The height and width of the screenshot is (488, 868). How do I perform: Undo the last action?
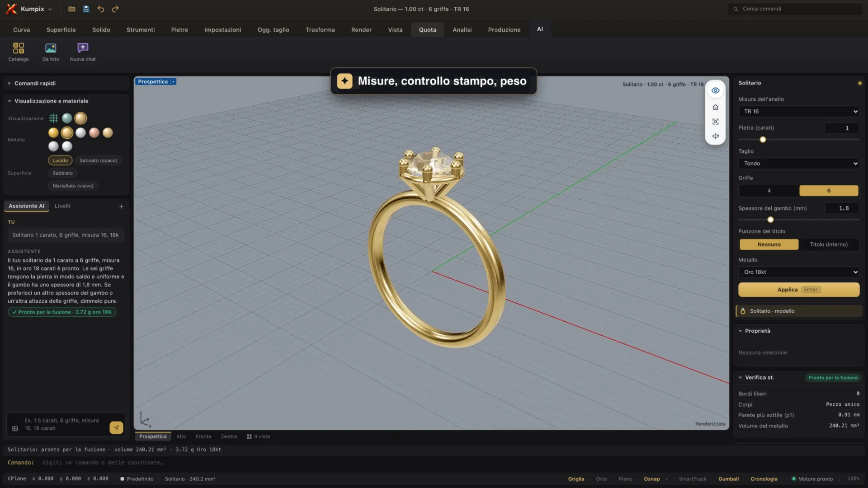[100, 9]
